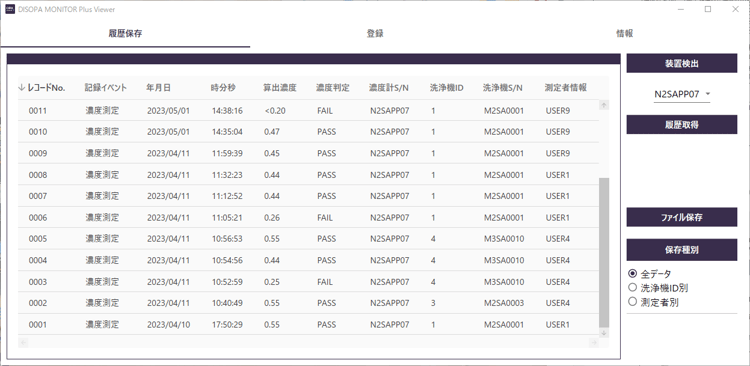Click the ファイル保存 button
Screen dimensions: 750x366
click(682, 217)
